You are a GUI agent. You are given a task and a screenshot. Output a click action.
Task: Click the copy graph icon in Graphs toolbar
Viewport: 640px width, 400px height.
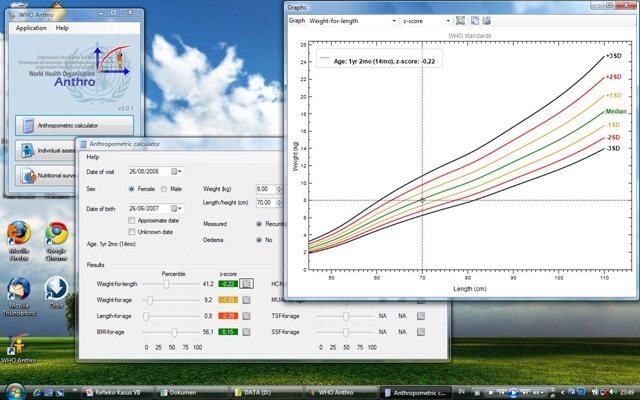(x=474, y=19)
